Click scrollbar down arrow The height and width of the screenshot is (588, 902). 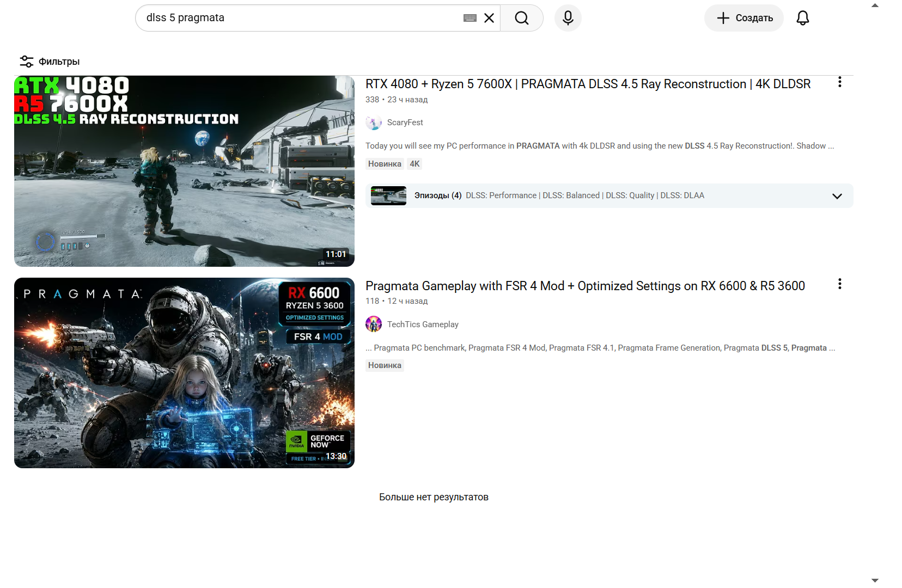tap(875, 581)
